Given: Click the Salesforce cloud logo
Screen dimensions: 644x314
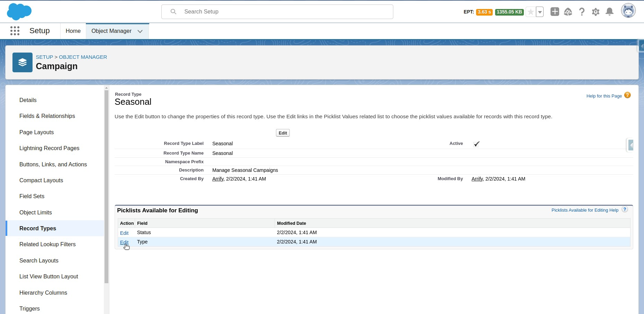Looking at the screenshot, I should pyautogui.click(x=19, y=12).
